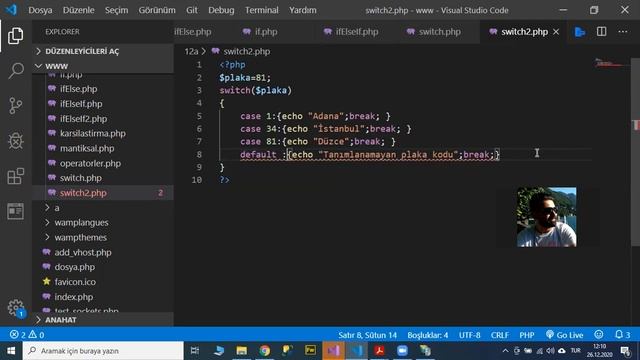The image size is (640, 360).
Task: Open the Python icon on the taskbar
Action: click(287, 351)
